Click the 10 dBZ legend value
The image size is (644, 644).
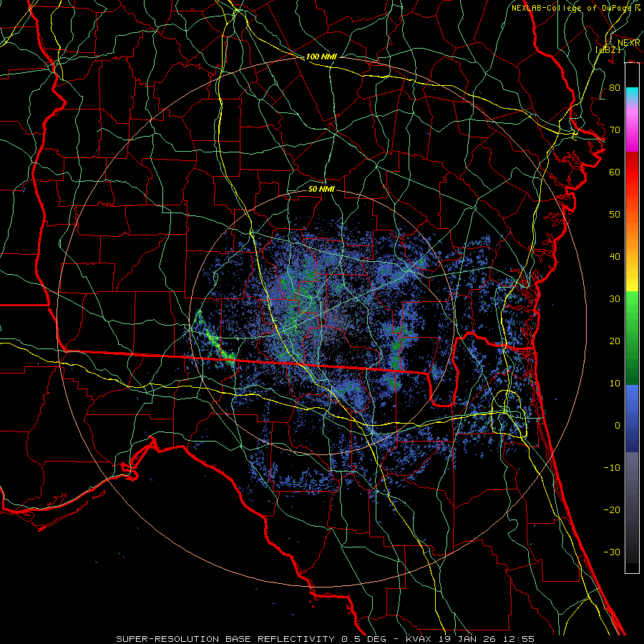(615, 384)
